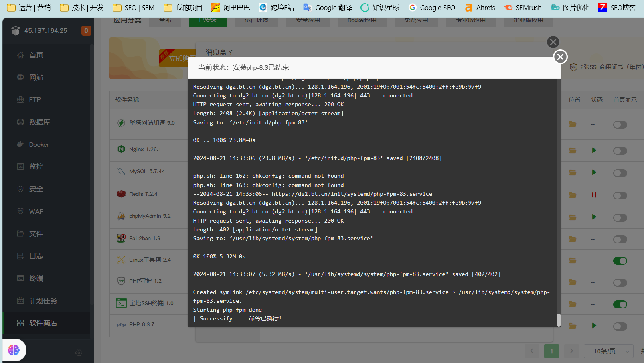Viewport: 644px width, 363px height.
Task: Open folder location for Nginx row
Action: [573, 150]
